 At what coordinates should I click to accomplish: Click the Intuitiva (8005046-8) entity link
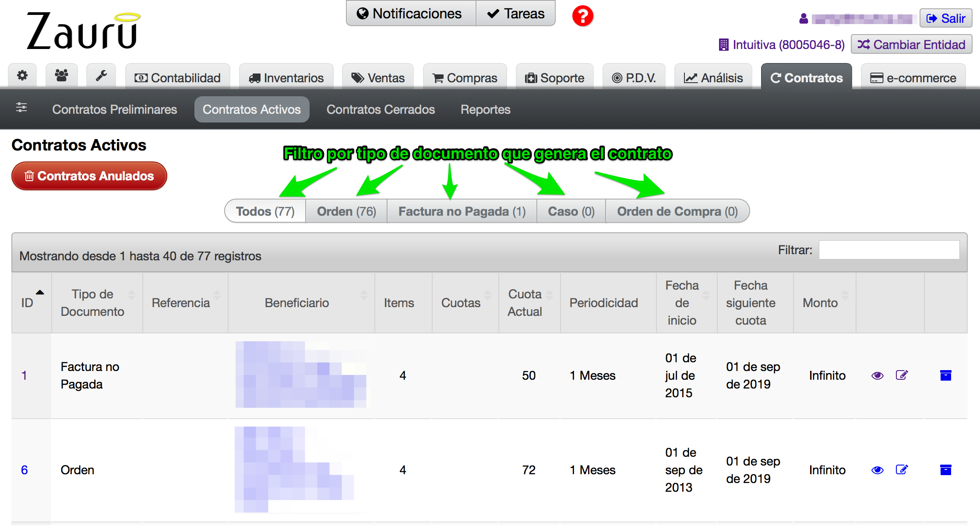click(x=782, y=45)
